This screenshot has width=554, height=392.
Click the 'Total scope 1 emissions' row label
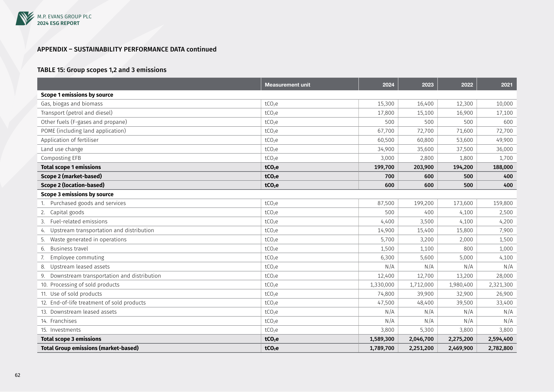point(71,167)
